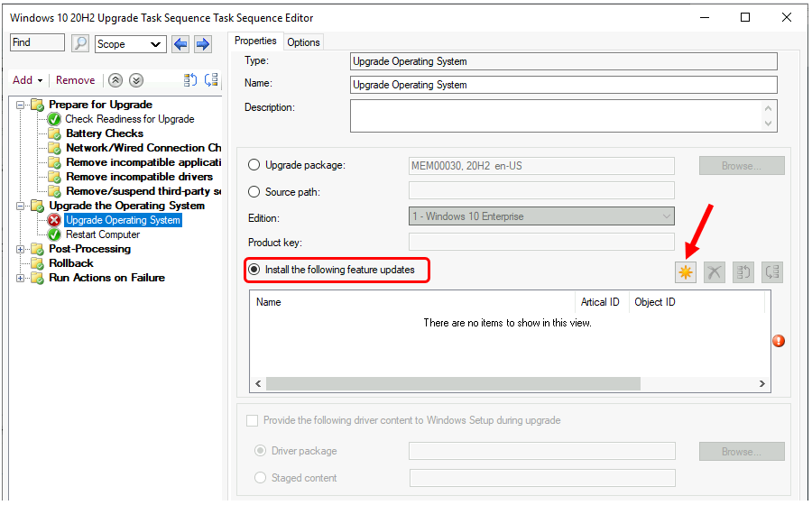Click Upgrade the Operating System folder icon

click(x=37, y=206)
